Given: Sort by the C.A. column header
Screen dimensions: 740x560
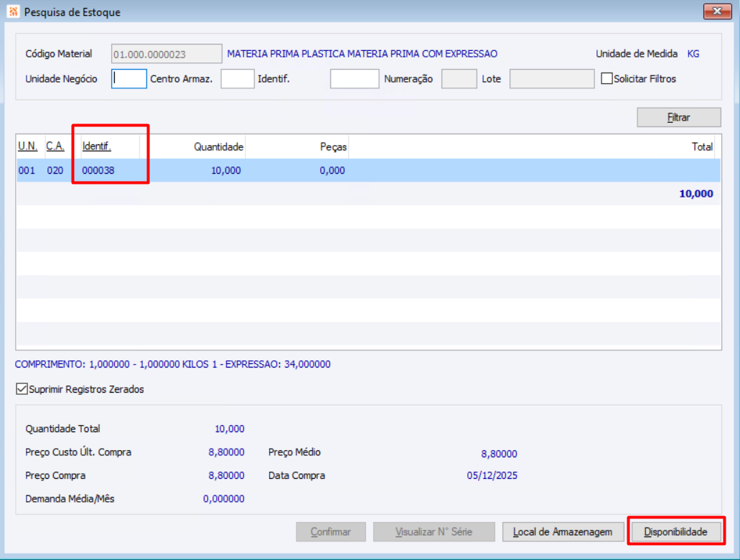Looking at the screenshot, I should pos(55,146).
